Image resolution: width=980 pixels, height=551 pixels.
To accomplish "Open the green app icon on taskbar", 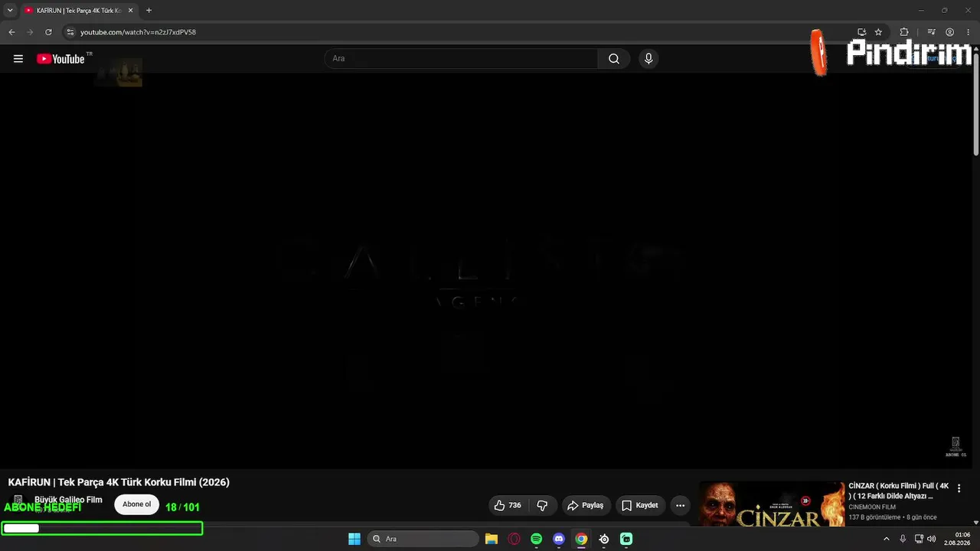I will coord(626,539).
